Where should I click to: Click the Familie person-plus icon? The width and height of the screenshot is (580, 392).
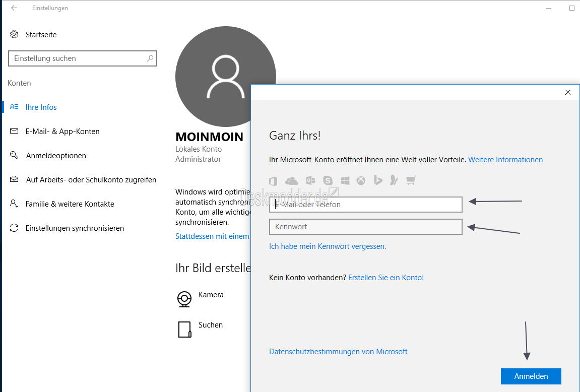click(x=14, y=204)
